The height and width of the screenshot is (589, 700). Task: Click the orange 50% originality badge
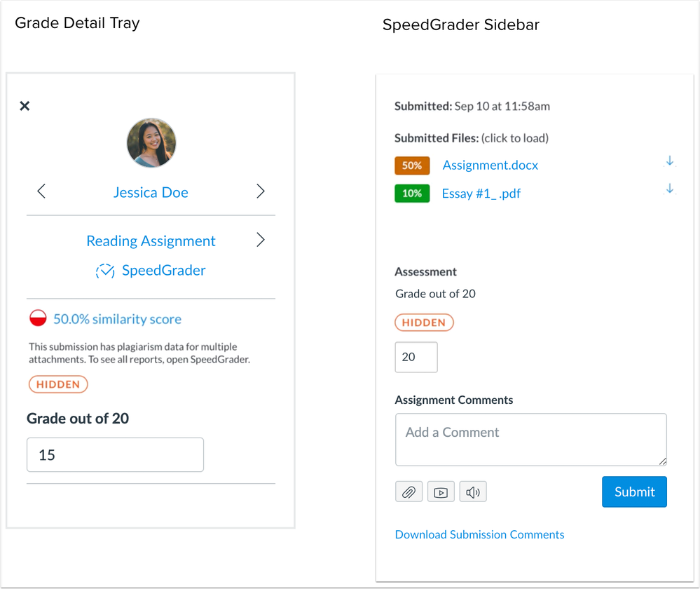pos(412,165)
